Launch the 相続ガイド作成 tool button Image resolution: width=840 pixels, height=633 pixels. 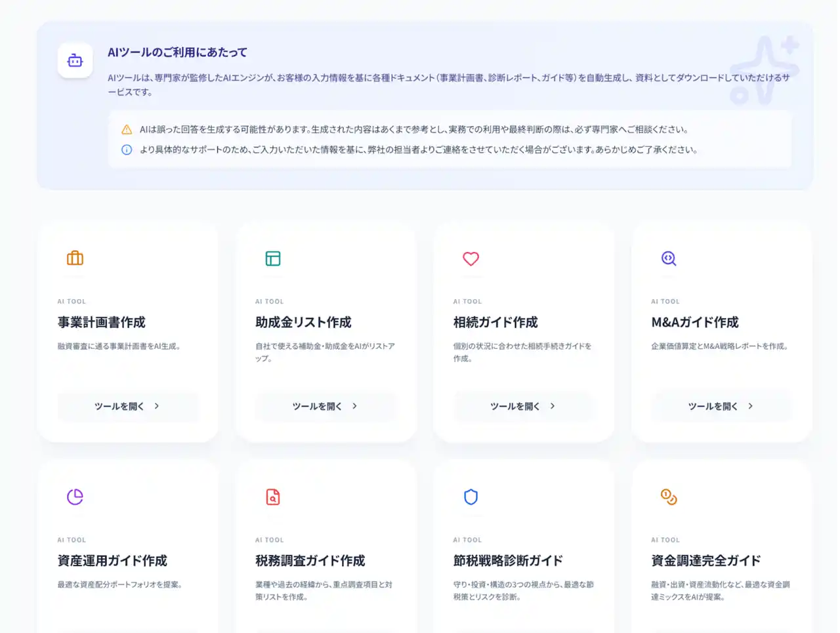(523, 406)
